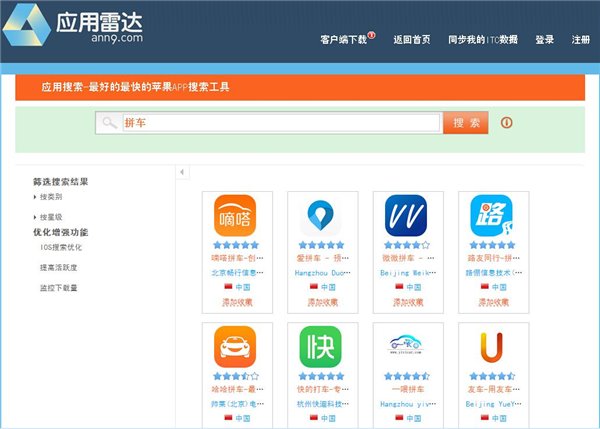Screen dimensions: 600x429
Task: Open the small car logo 一喂拼车 icon
Action: click(406, 344)
